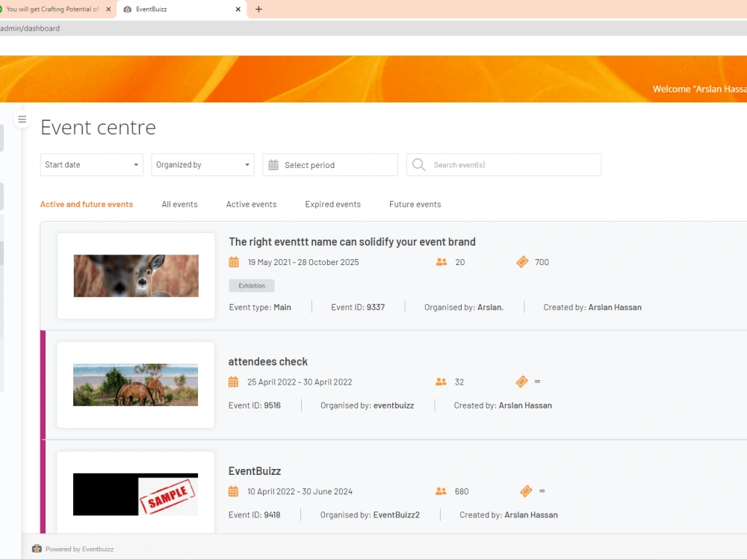
Task: Open the hamburger sidebar menu icon
Action: click(22, 119)
